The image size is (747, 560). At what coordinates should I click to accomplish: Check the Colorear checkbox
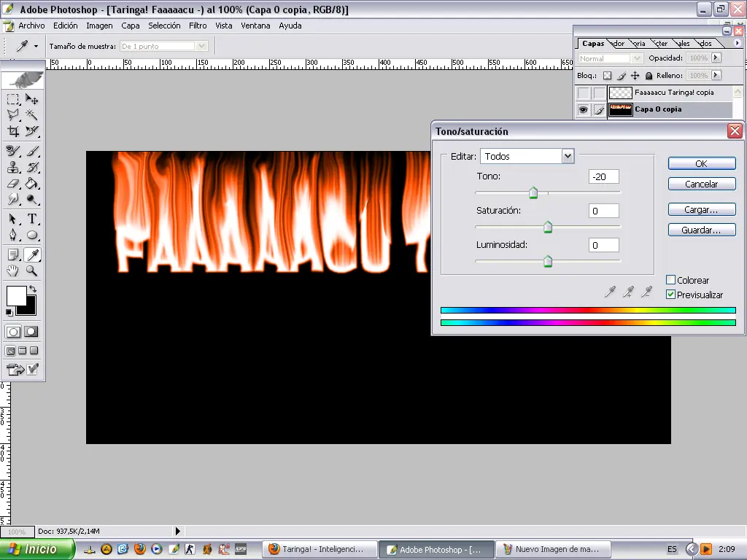[670, 279]
